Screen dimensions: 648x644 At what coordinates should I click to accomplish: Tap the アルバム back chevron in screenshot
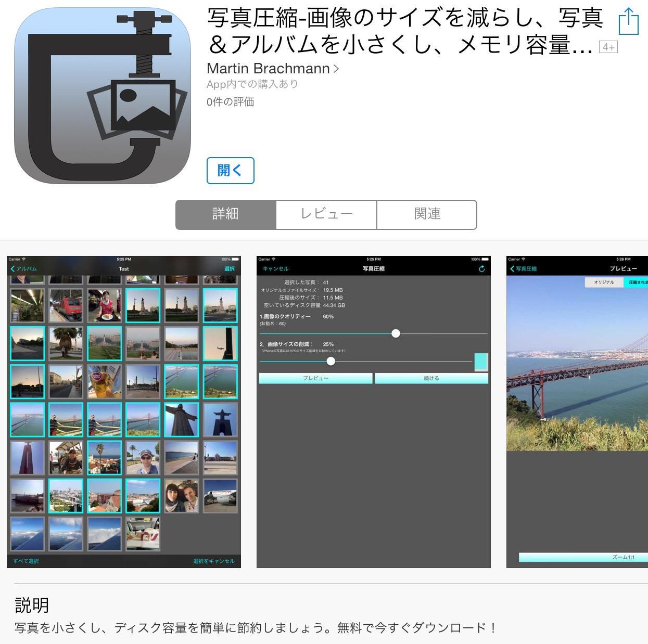[x=23, y=269]
